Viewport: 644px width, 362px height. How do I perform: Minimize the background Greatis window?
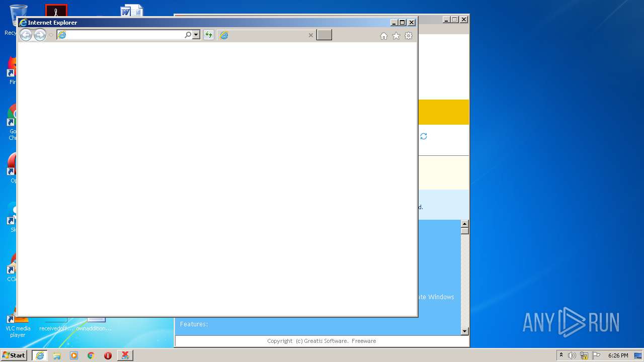pos(446,20)
